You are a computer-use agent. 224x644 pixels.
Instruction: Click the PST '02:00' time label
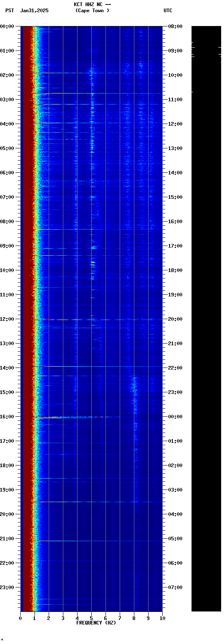pos(7,75)
